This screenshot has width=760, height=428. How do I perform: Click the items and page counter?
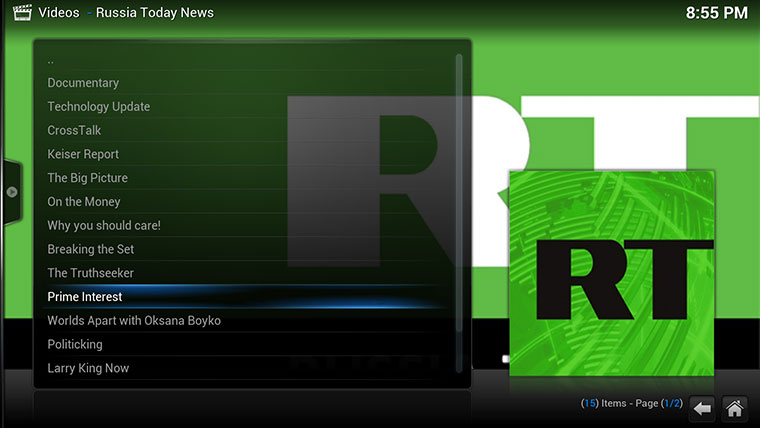tap(632, 403)
